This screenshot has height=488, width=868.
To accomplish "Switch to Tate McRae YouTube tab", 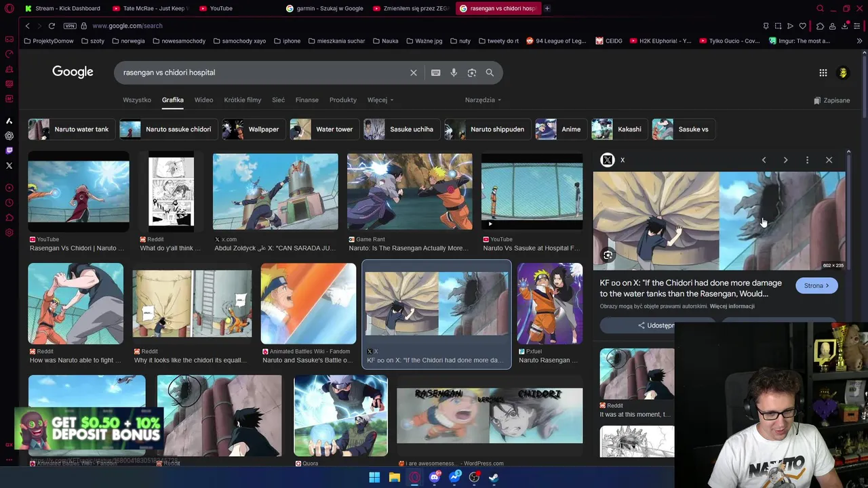I will pyautogui.click(x=150, y=8).
